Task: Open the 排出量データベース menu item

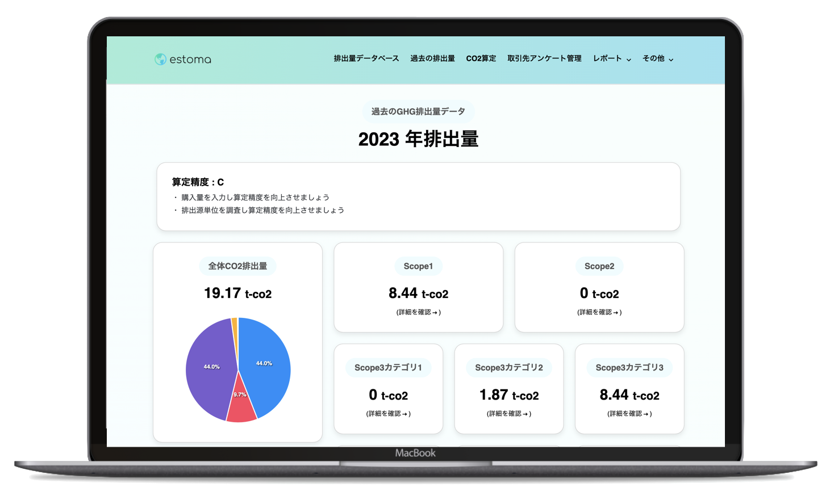Action: 366,58
